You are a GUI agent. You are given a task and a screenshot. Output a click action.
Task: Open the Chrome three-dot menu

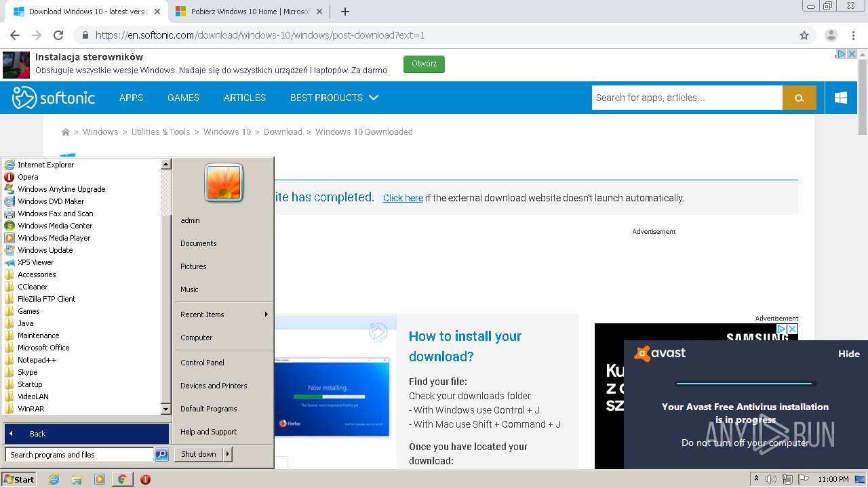[x=852, y=35]
